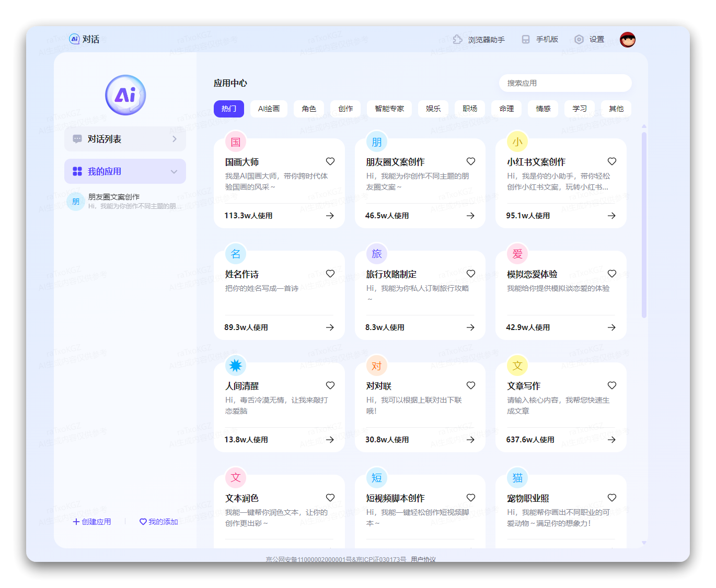Screen dimensions: 716x588
Task: Select the 职场 category tab
Action: 470,109
